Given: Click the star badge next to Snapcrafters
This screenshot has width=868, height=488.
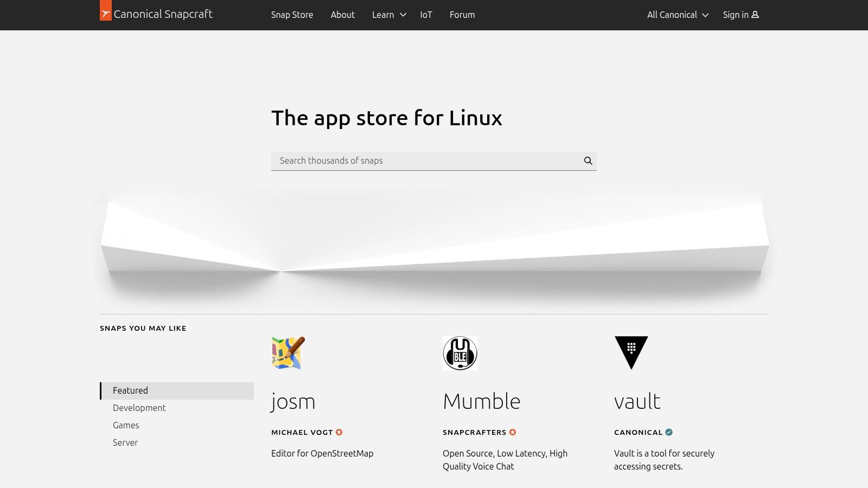Looking at the screenshot, I should pos(513,432).
